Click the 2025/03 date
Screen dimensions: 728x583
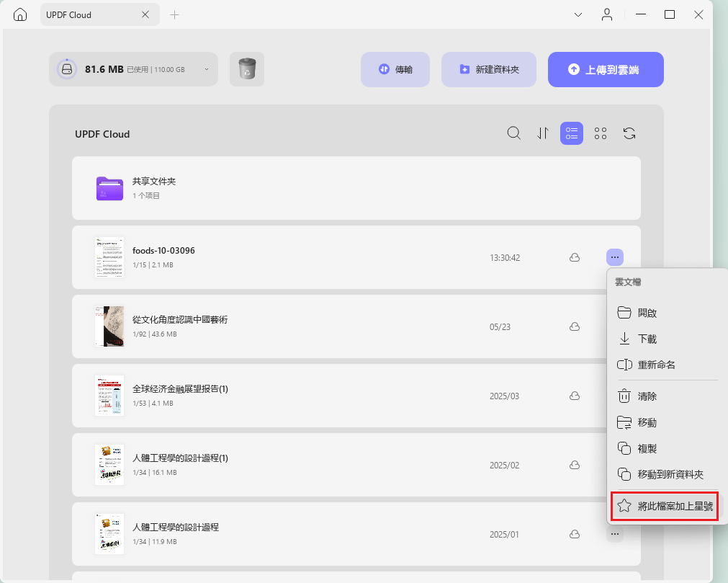pos(504,396)
